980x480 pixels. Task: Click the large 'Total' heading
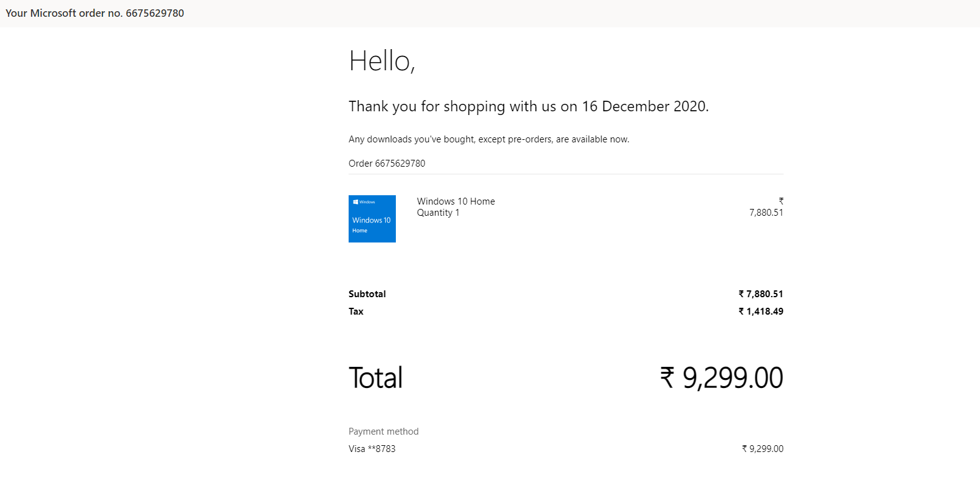click(376, 377)
